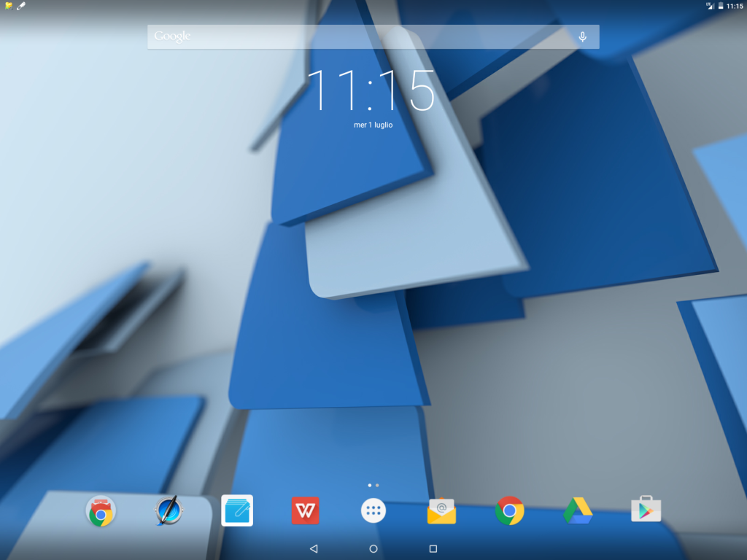Tap the cellular signal strength icon
This screenshot has height=560, width=747.
click(x=711, y=6)
